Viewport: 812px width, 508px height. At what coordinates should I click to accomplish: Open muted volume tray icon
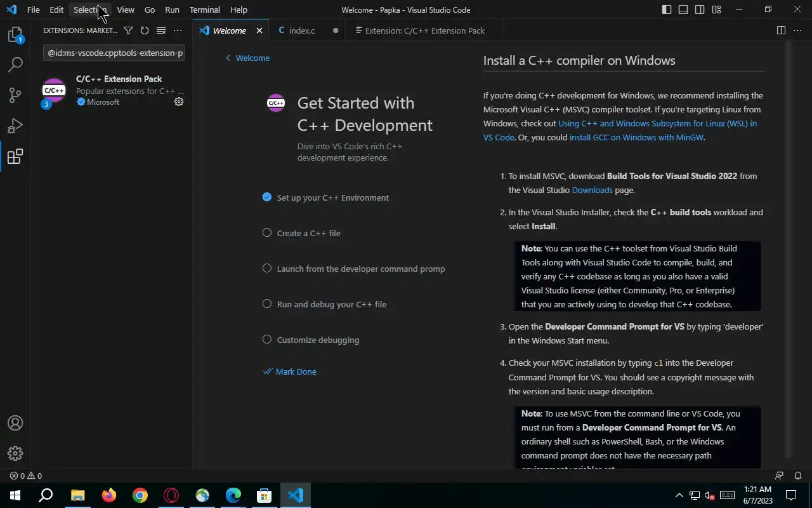click(710, 495)
